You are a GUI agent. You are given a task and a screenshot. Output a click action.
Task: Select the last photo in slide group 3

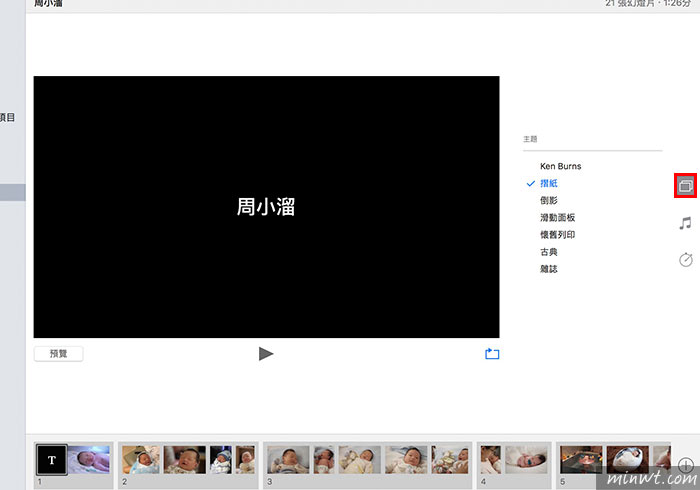click(450, 460)
